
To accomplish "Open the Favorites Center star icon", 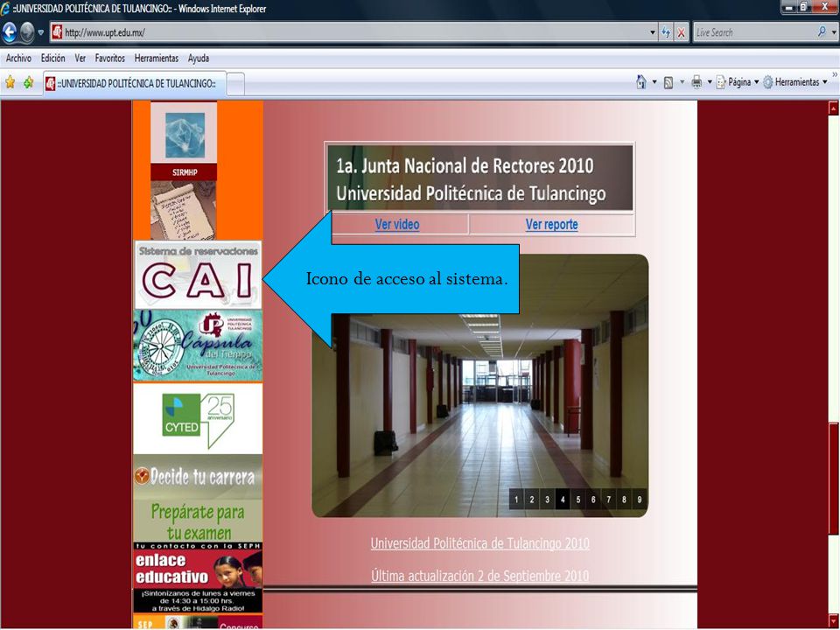I will coord(10,82).
